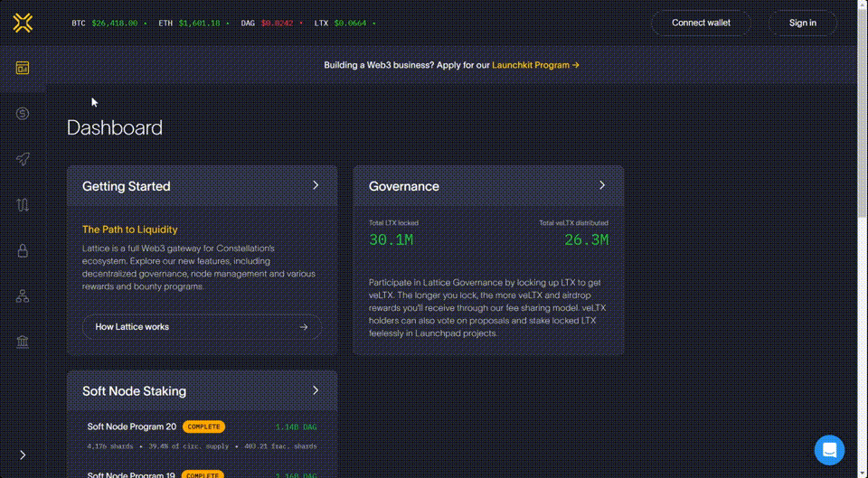Open the swap arrows sidebar icon
Screen dimensions: 868x478
coord(23,205)
